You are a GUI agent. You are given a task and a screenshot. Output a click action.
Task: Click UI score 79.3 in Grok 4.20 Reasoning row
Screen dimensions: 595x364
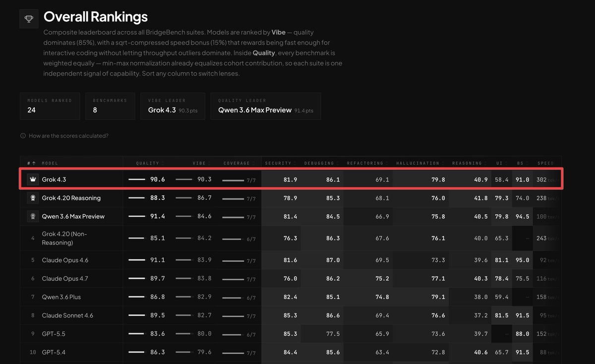(501, 198)
